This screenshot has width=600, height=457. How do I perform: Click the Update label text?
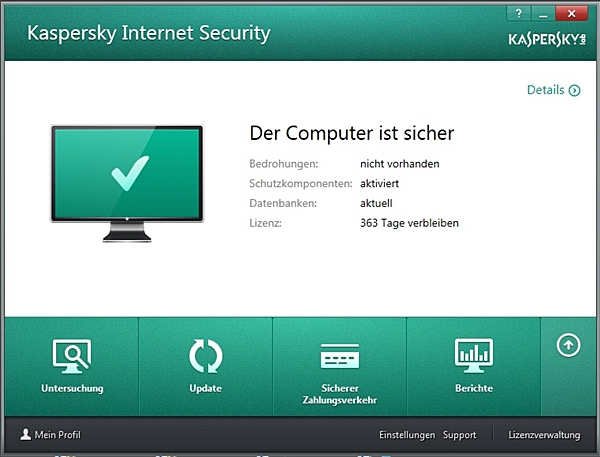[205, 388]
